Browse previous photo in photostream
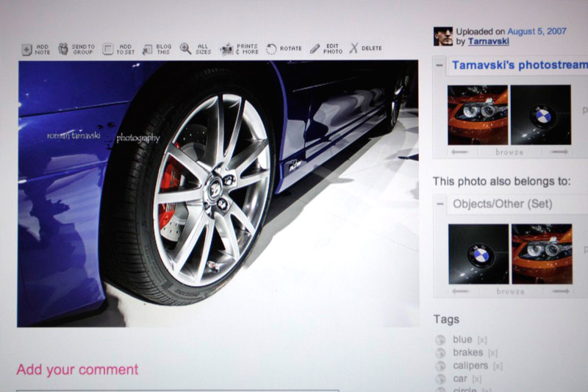 (x=459, y=152)
